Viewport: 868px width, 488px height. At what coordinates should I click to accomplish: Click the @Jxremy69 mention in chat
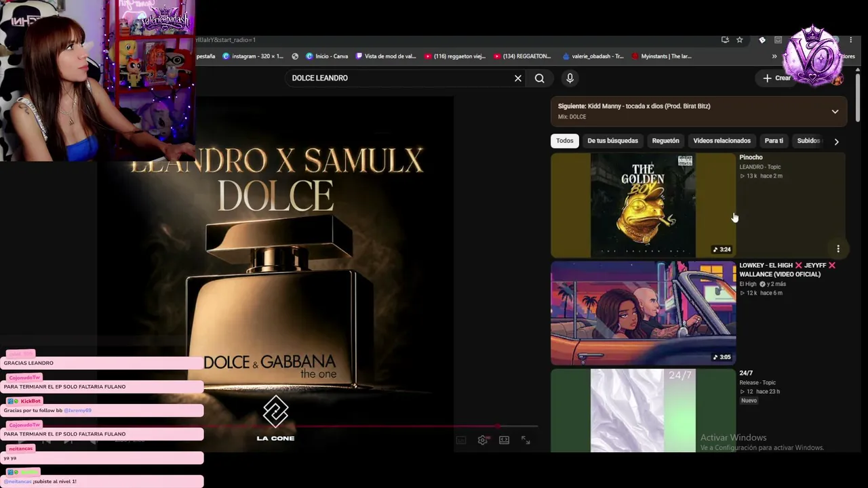click(x=77, y=411)
